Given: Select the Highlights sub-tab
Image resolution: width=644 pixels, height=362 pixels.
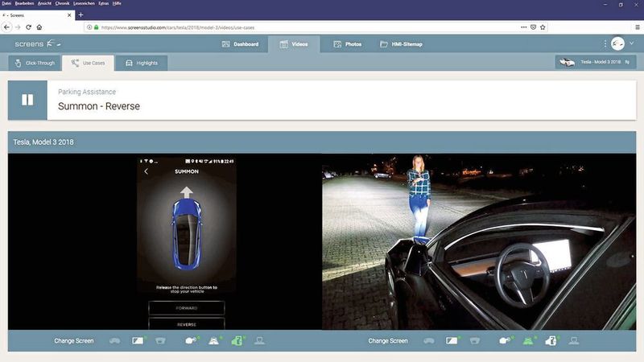Looking at the screenshot, I should coord(142,64).
